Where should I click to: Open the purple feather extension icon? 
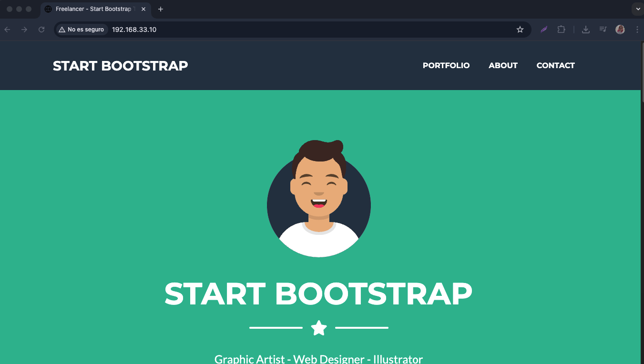544,30
